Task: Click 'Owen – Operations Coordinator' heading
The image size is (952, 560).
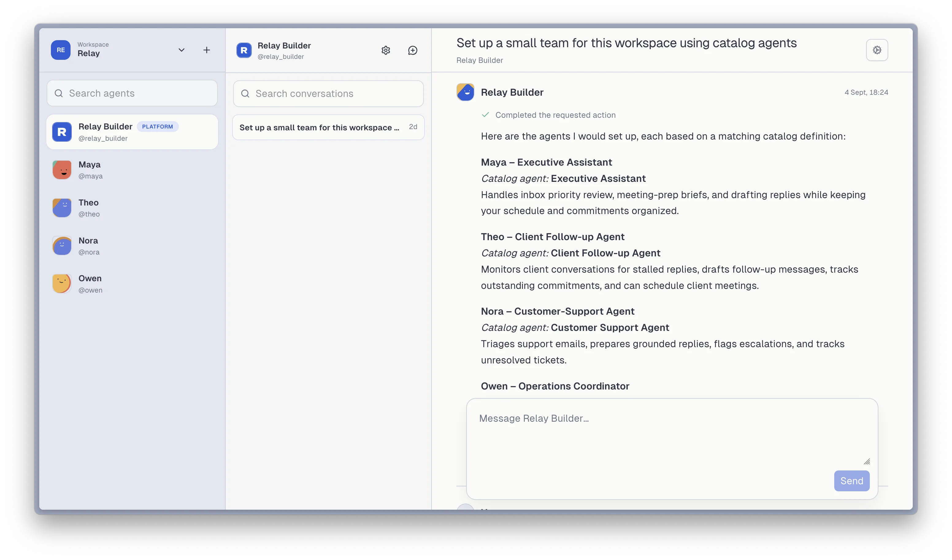Action: (555, 386)
